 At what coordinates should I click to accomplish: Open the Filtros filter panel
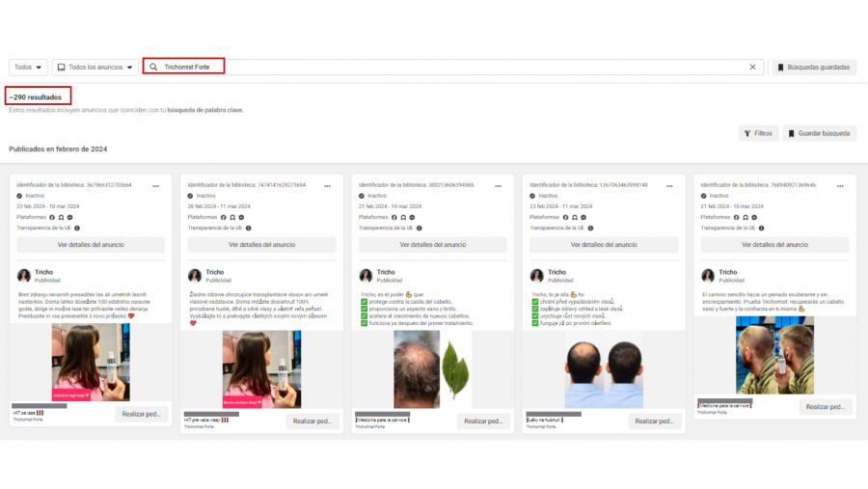point(758,133)
